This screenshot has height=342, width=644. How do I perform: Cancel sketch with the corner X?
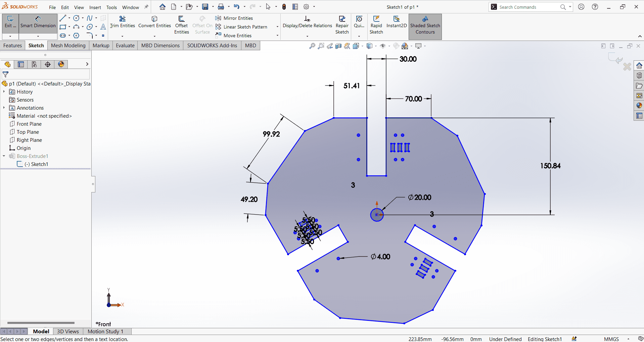[x=627, y=67]
